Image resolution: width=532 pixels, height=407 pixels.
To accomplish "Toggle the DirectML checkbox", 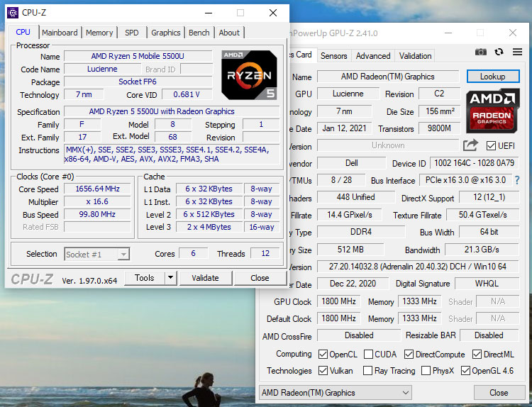I will (477, 355).
